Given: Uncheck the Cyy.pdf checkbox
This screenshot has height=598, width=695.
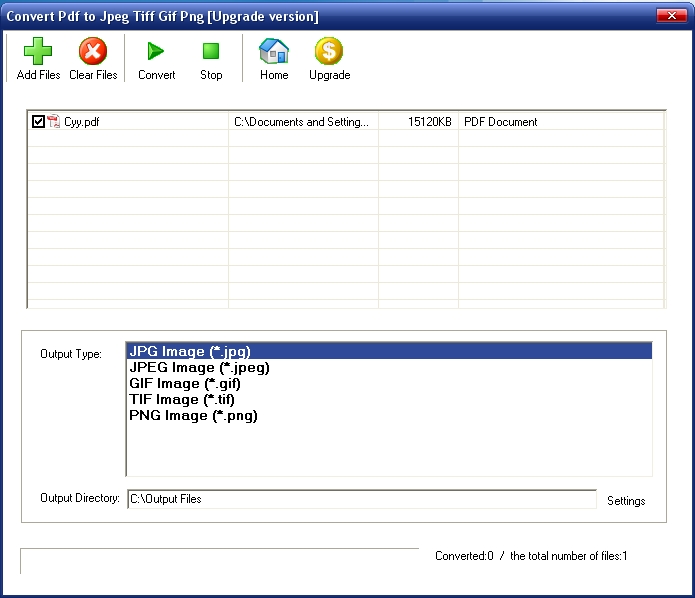Looking at the screenshot, I should 38,121.
